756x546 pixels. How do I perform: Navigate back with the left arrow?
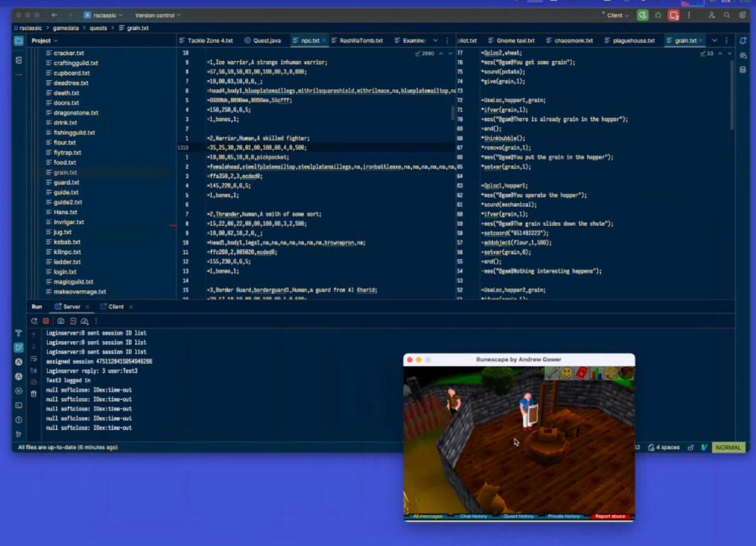tap(55, 15)
